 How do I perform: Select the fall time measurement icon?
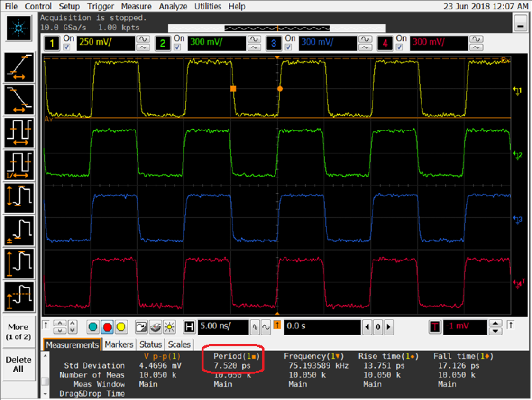coord(19,101)
